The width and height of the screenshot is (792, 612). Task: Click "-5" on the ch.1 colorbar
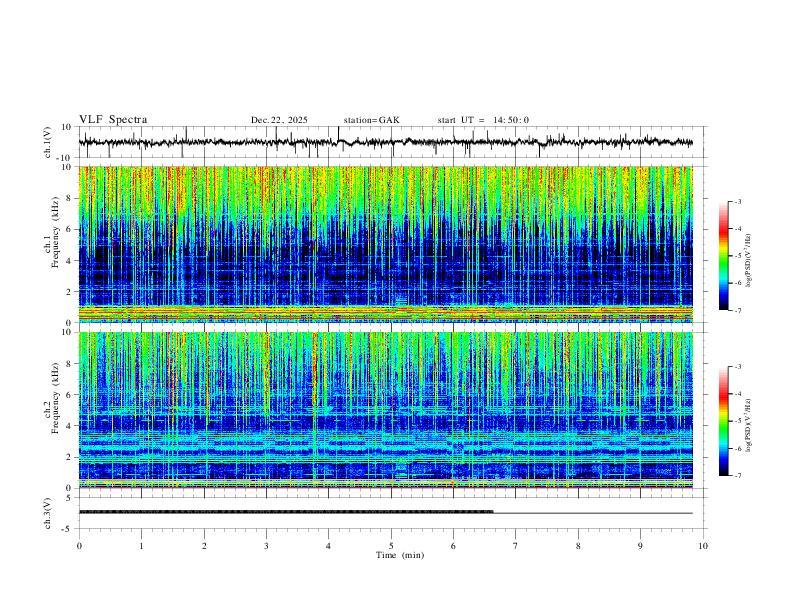[x=738, y=256]
